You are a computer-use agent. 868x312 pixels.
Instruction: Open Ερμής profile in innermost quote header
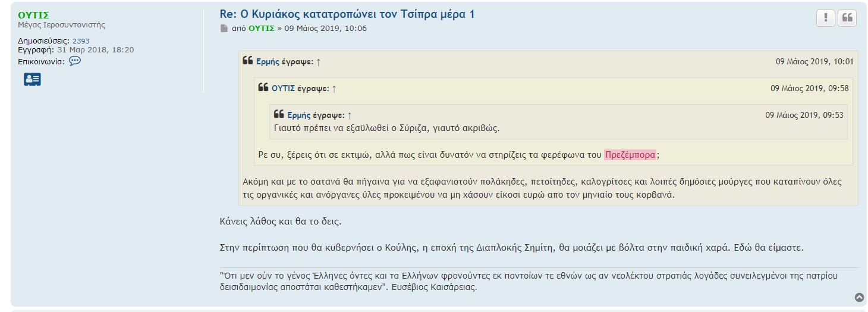[298, 116]
